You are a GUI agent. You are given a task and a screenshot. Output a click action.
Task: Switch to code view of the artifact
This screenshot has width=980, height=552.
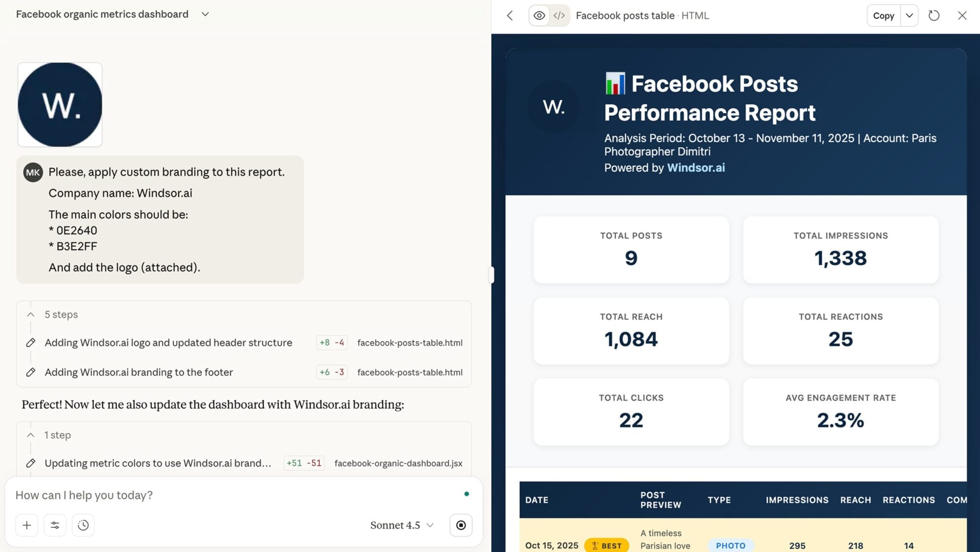click(559, 16)
